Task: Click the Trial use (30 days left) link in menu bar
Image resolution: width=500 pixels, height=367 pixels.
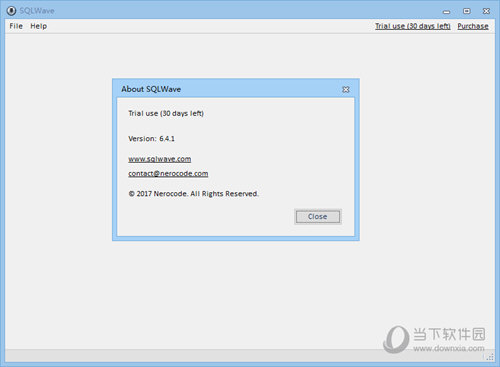Action: (x=413, y=26)
